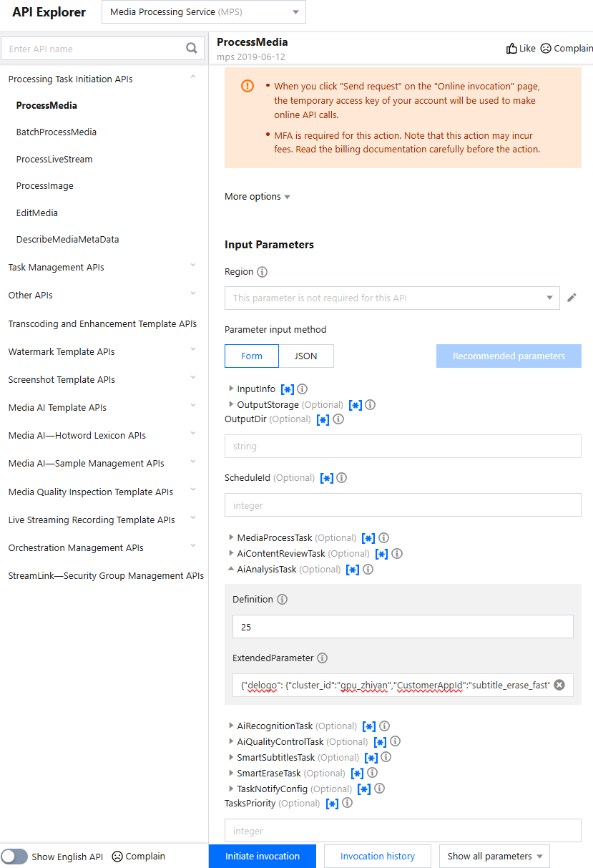This screenshot has width=593, height=868.
Task: Click the blue asterisk icon beside InputInfo
Action: pos(287,389)
